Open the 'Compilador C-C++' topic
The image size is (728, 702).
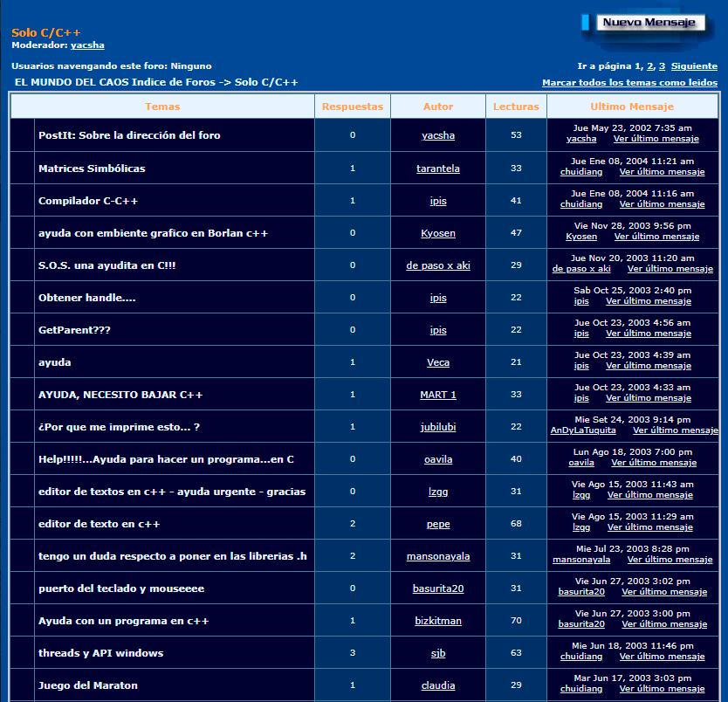coord(88,201)
